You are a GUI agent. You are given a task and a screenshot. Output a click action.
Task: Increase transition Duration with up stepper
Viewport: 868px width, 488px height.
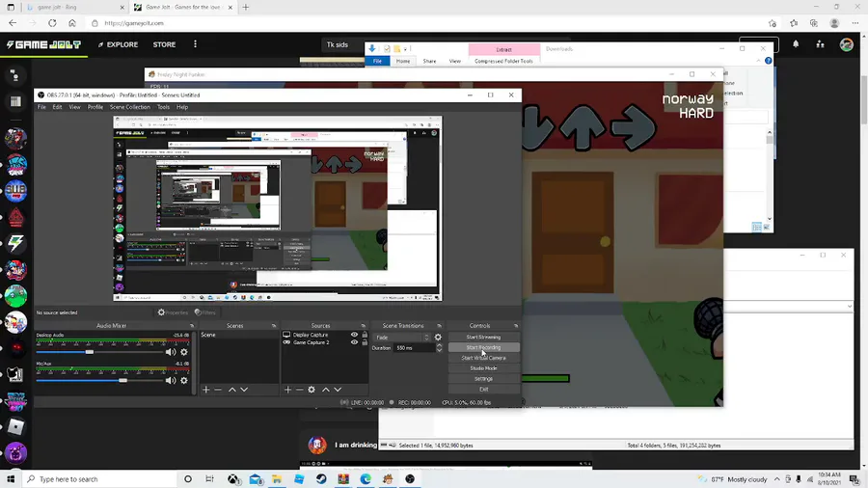439,346
